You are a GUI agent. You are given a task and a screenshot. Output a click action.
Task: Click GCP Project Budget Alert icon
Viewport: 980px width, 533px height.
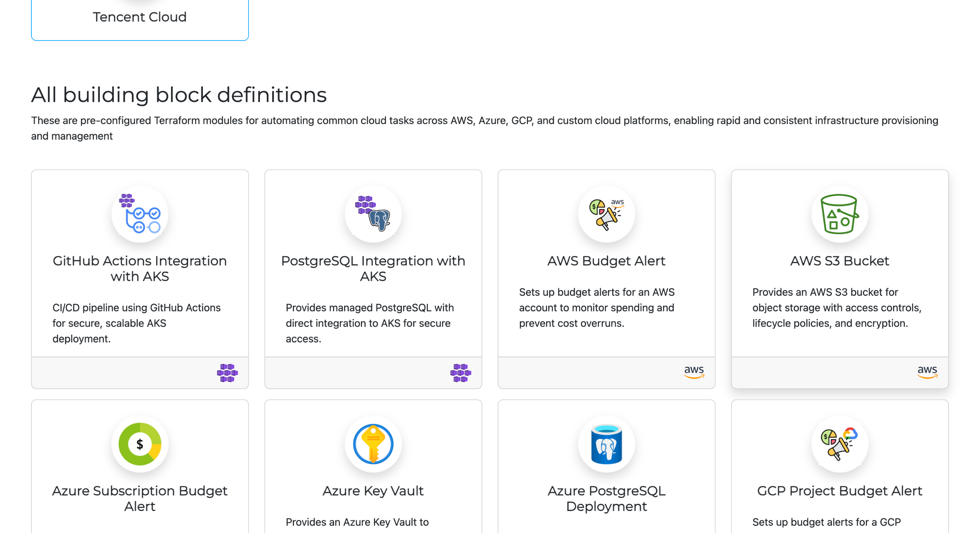click(839, 444)
